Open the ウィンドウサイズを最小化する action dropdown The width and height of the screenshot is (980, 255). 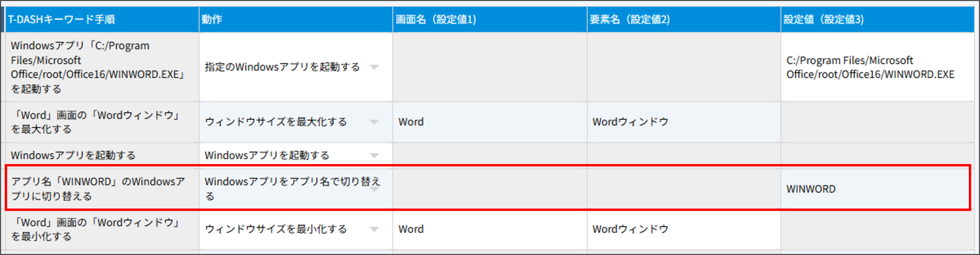pyautogui.click(x=374, y=229)
